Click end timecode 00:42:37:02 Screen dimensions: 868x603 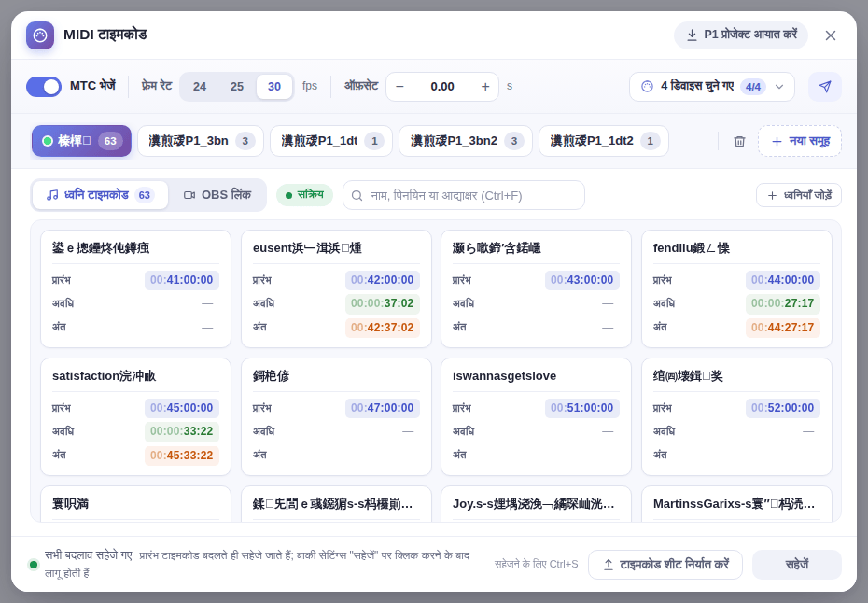pos(383,328)
